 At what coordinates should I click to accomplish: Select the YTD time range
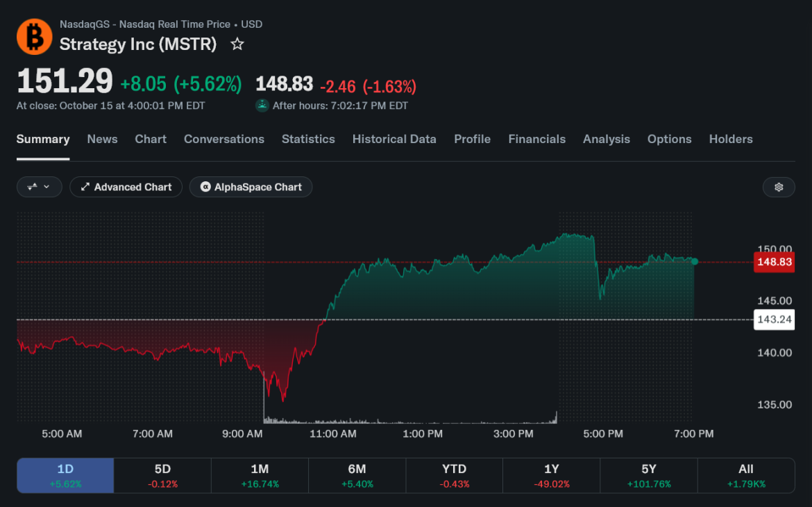click(454, 475)
